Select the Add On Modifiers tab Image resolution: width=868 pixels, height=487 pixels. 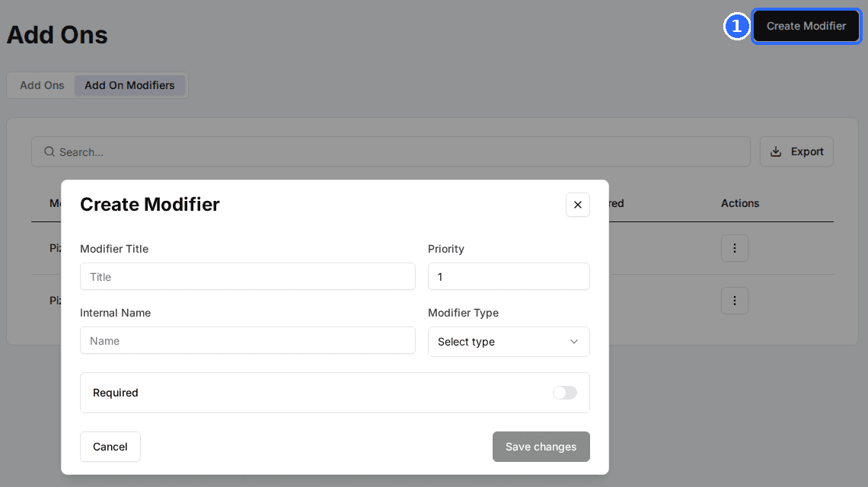129,85
